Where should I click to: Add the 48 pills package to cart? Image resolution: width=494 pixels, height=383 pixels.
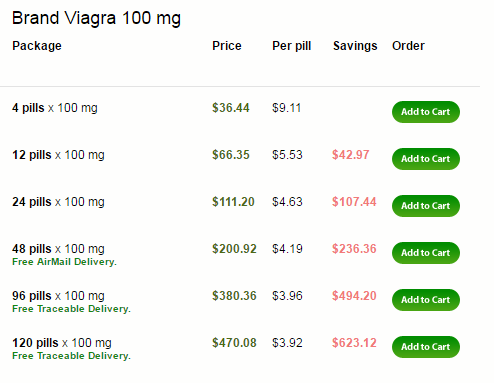pos(426,253)
